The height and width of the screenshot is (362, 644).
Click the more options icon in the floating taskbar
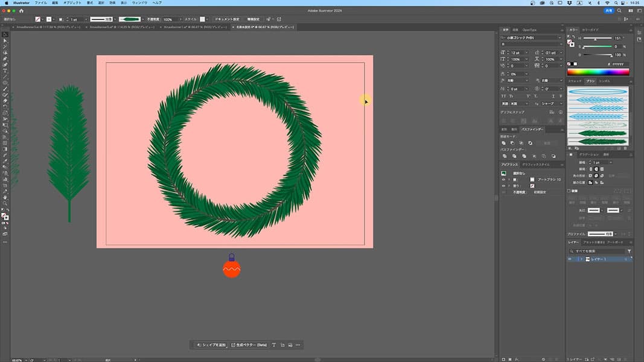pos(298,345)
